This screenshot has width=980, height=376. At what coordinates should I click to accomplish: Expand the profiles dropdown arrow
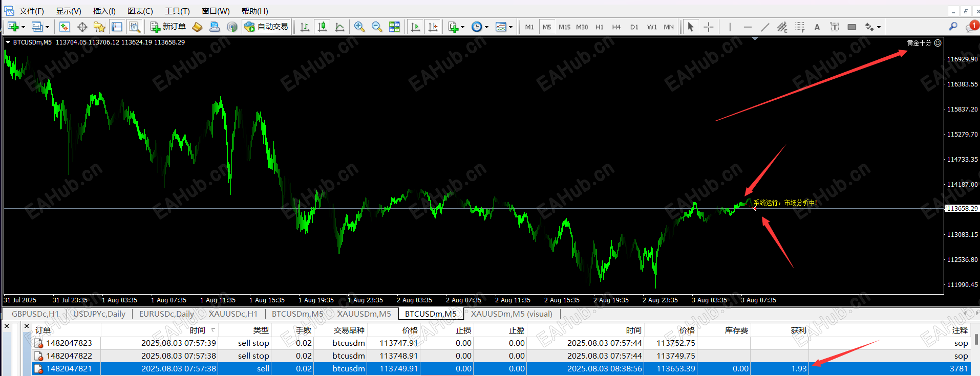[48, 27]
